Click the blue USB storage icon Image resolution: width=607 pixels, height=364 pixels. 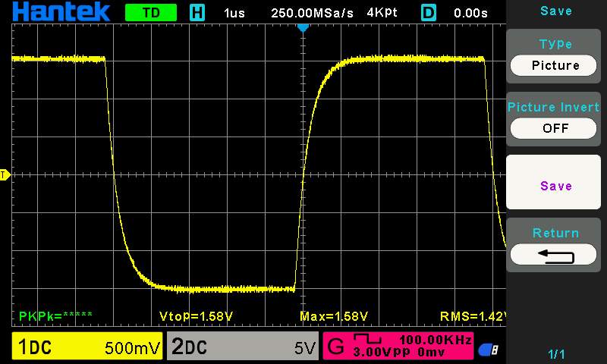pyautogui.click(x=489, y=350)
